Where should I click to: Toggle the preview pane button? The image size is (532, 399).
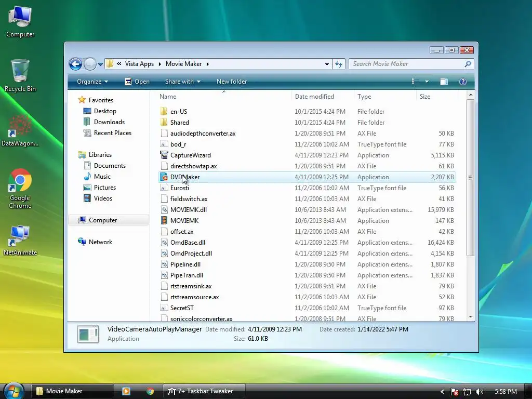tap(444, 82)
